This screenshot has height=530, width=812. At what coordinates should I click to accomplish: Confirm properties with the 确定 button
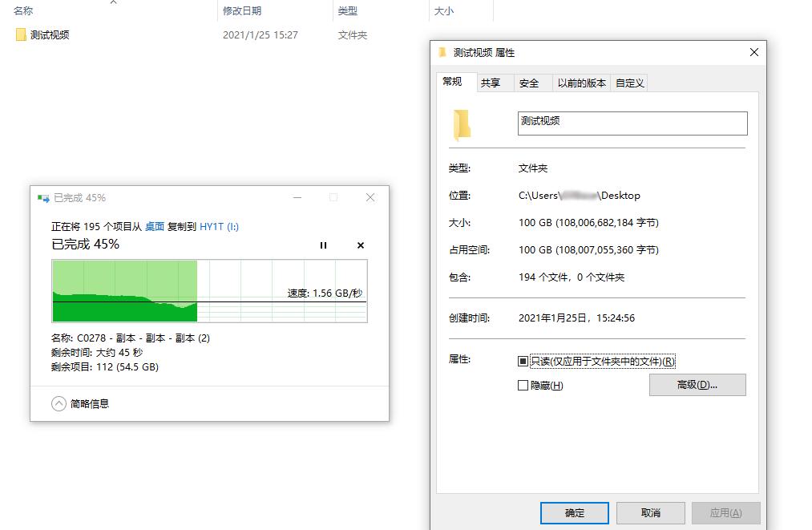pyautogui.click(x=575, y=512)
